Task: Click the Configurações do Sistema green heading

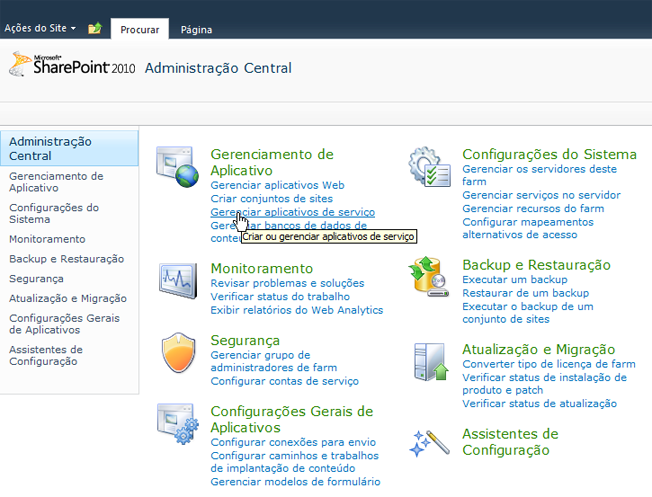Action: pos(549,154)
